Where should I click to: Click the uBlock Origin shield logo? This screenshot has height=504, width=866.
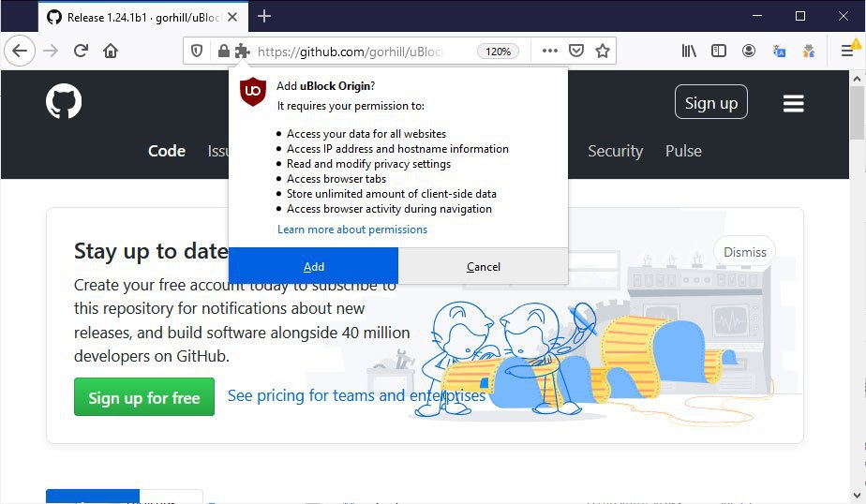coord(253,92)
